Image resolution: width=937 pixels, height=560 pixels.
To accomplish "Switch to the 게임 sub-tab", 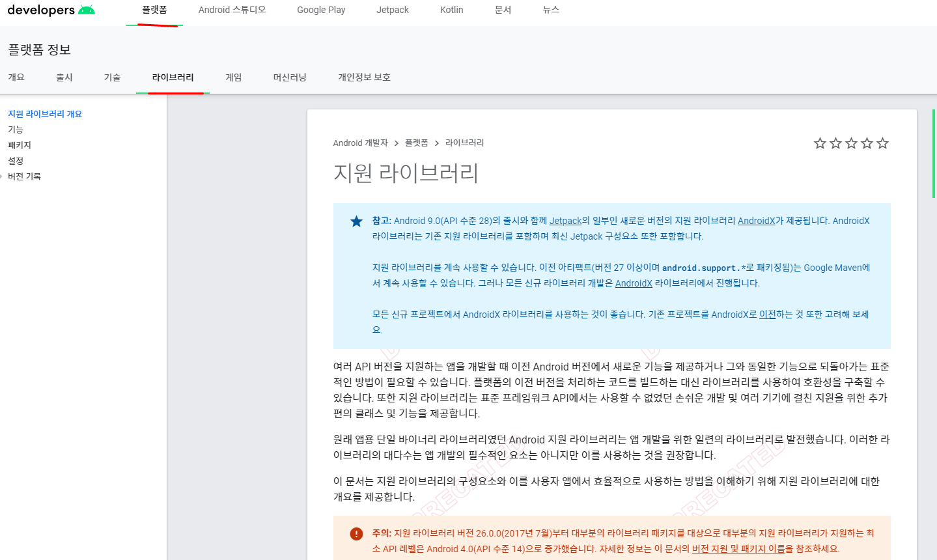I will coord(233,77).
